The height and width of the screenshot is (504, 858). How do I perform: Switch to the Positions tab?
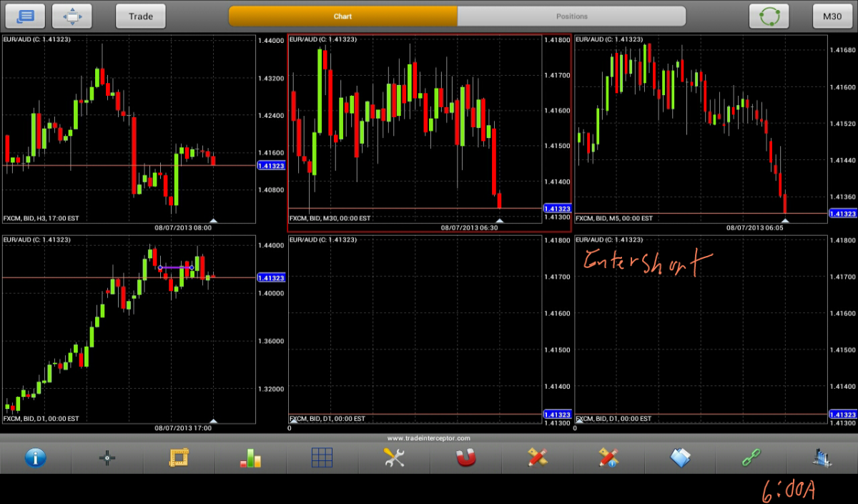(571, 16)
